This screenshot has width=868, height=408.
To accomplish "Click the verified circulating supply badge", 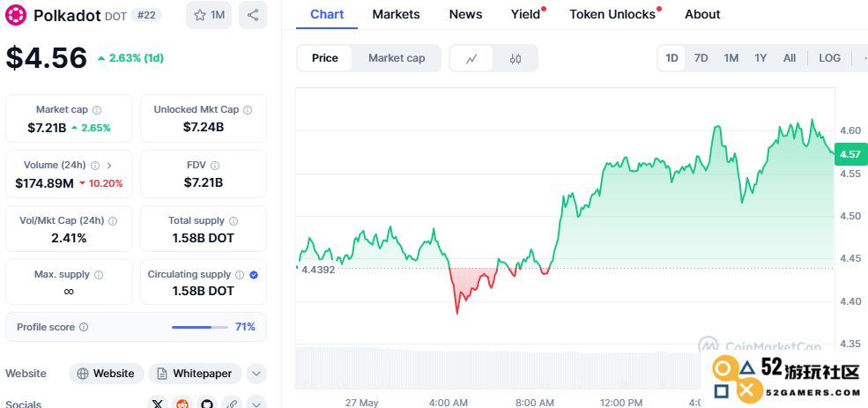I will (x=254, y=274).
